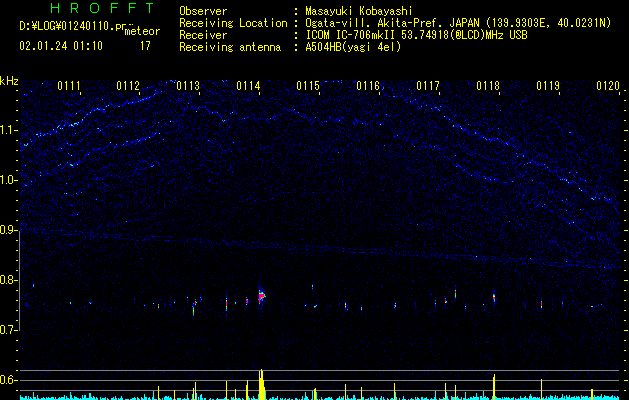Click the tallest yellow intensity spike near 0114
Screen dimensions: 629x400
pos(262,384)
